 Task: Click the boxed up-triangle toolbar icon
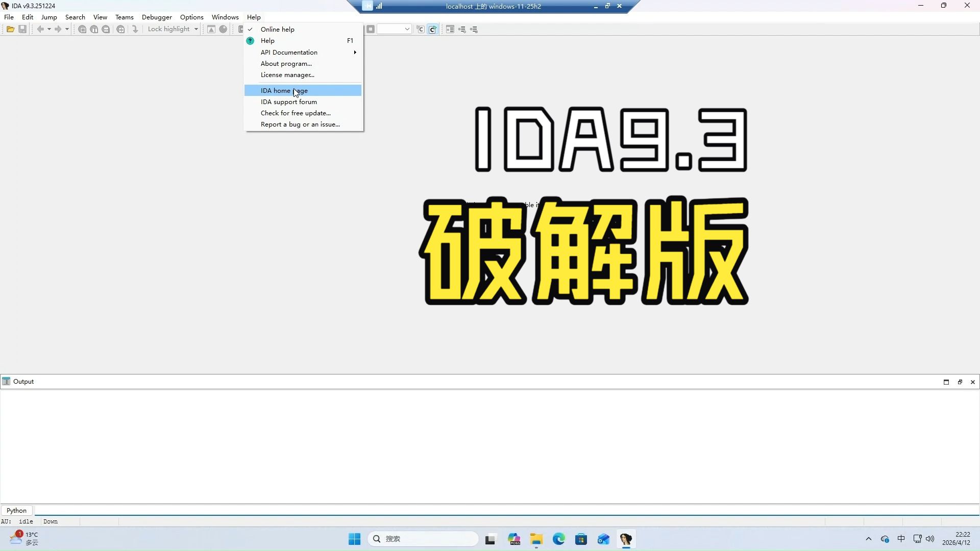click(x=211, y=29)
